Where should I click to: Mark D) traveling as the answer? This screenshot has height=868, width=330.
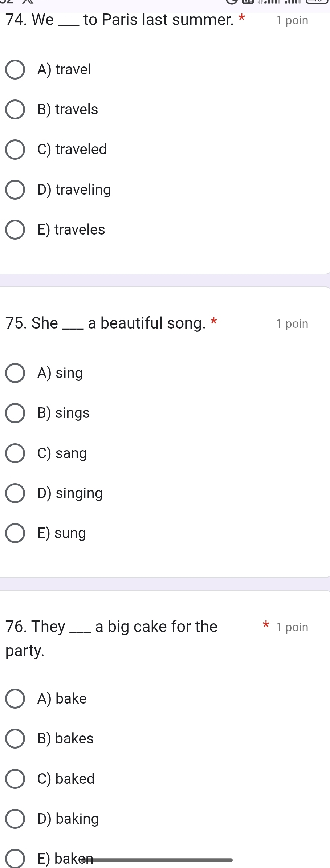(x=15, y=190)
